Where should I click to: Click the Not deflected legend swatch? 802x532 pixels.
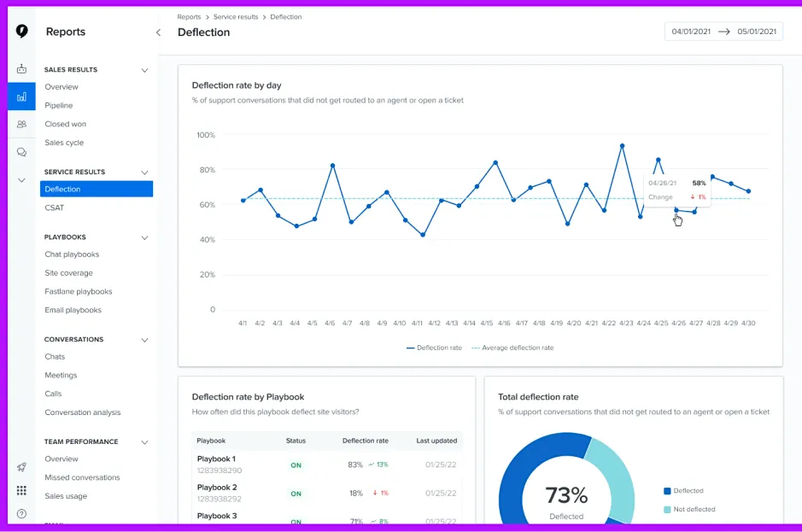coord(667,510)
